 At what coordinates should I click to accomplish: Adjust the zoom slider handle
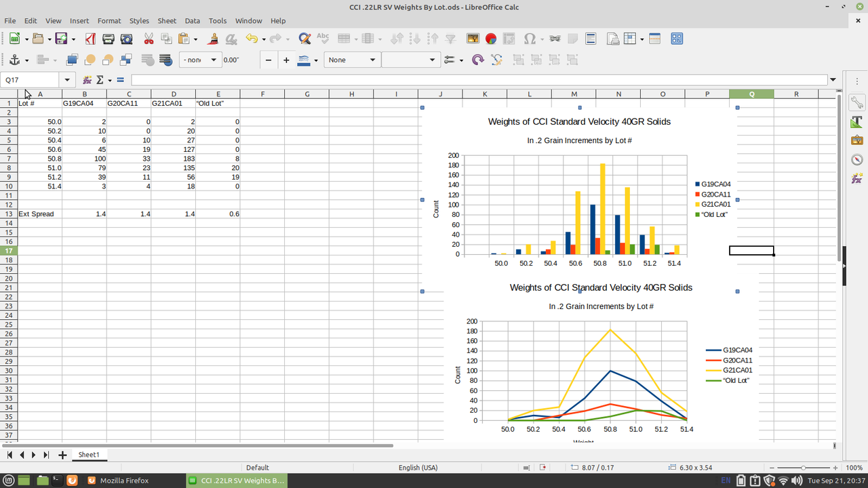coord(804,468)
